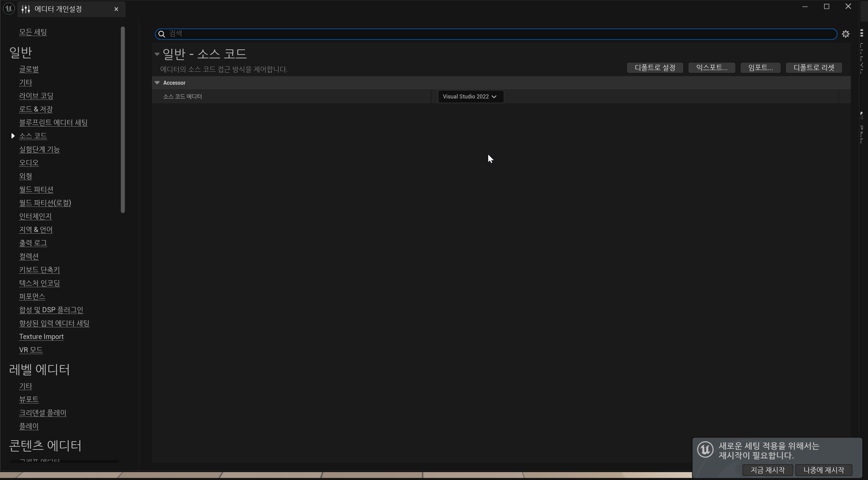The width and height of the screenshot is (868, 480).
Task: Click the search magnifier icon
Action: click(x=162, y=34)
